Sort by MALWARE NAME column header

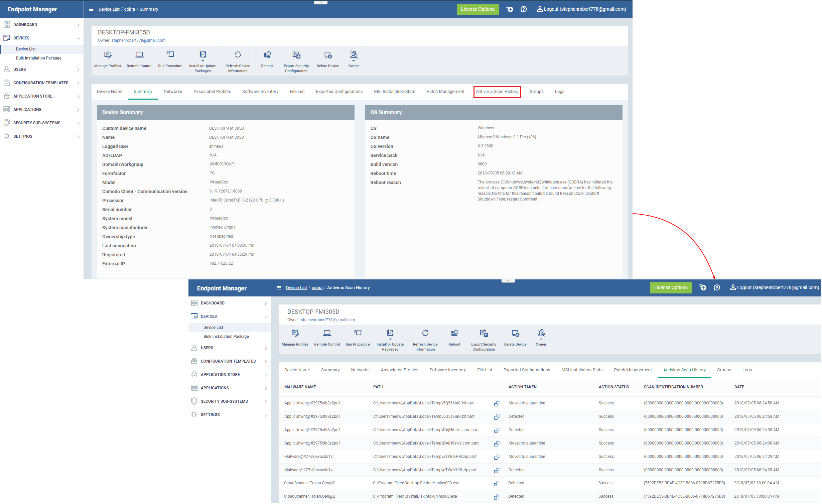[x=300, y=387]
